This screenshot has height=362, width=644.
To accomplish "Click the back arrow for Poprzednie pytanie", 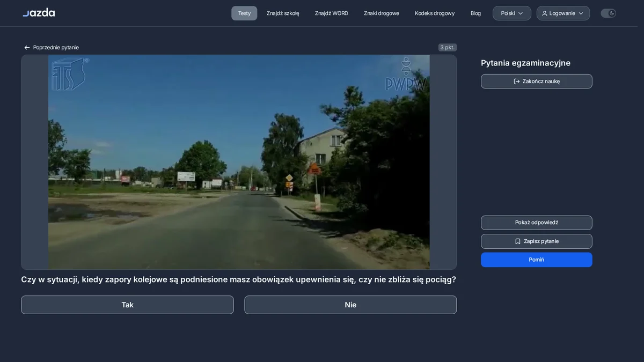I will (27, 48).
